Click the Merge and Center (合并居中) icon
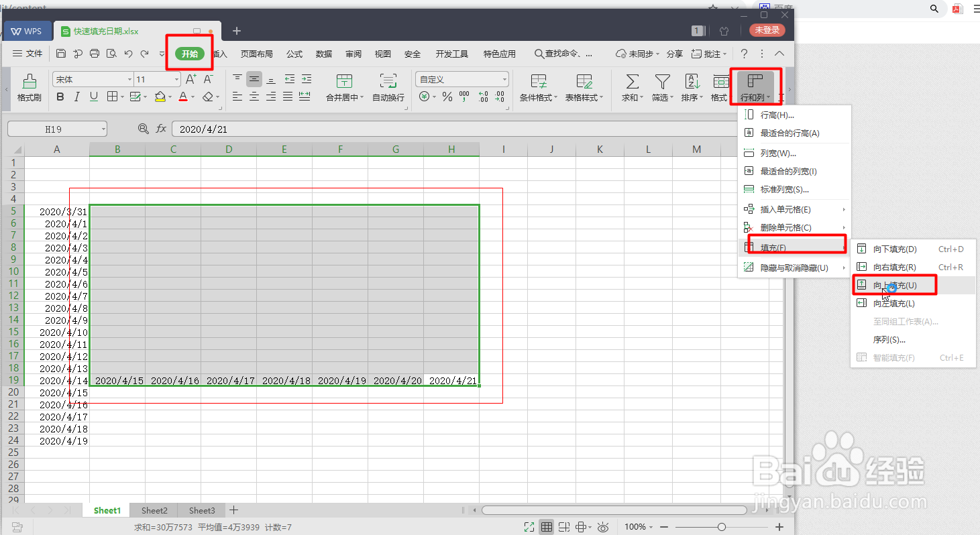 click(x=344, y=82)
